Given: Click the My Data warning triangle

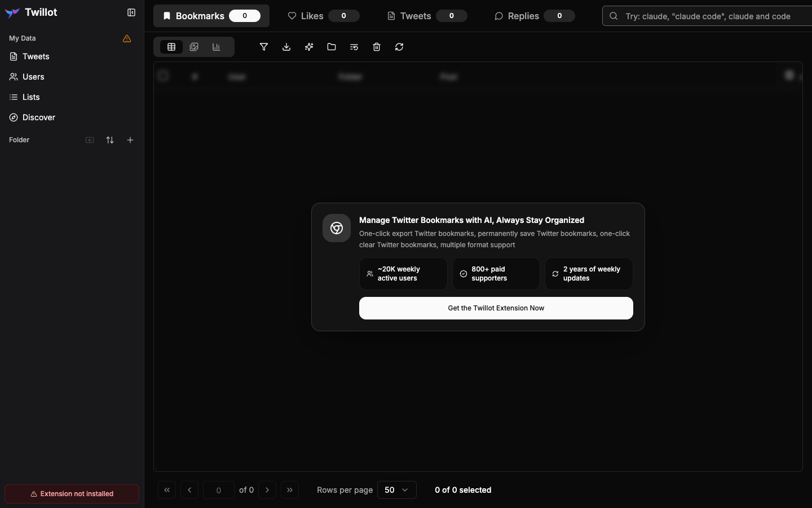Looking at the screenshot, I should click(127, 38).
